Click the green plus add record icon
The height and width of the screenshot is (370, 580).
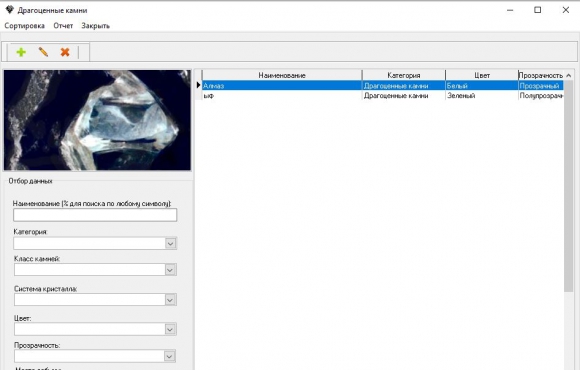click(x=21, y=52)
